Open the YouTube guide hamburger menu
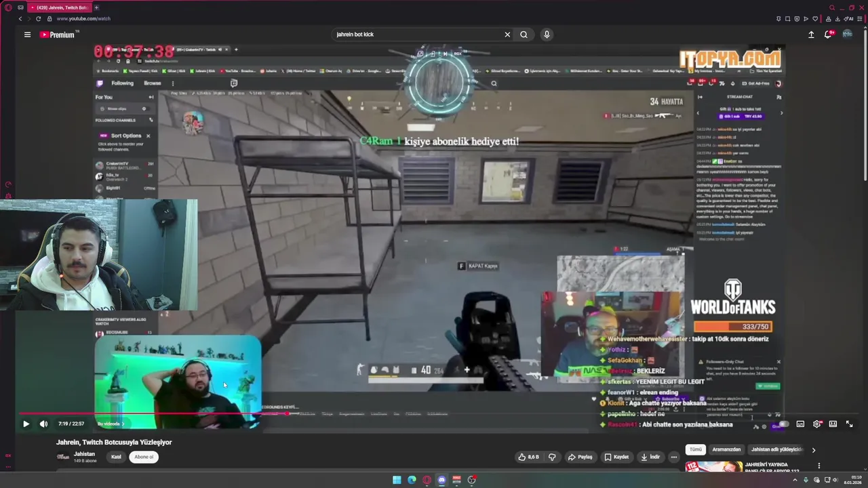 point(27,35)
